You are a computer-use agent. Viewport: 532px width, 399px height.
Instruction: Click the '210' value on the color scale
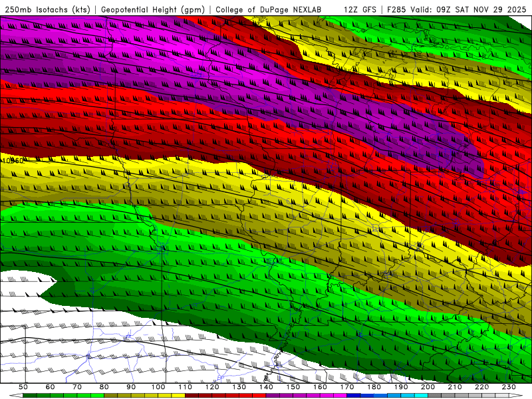[x=455, y=387]
